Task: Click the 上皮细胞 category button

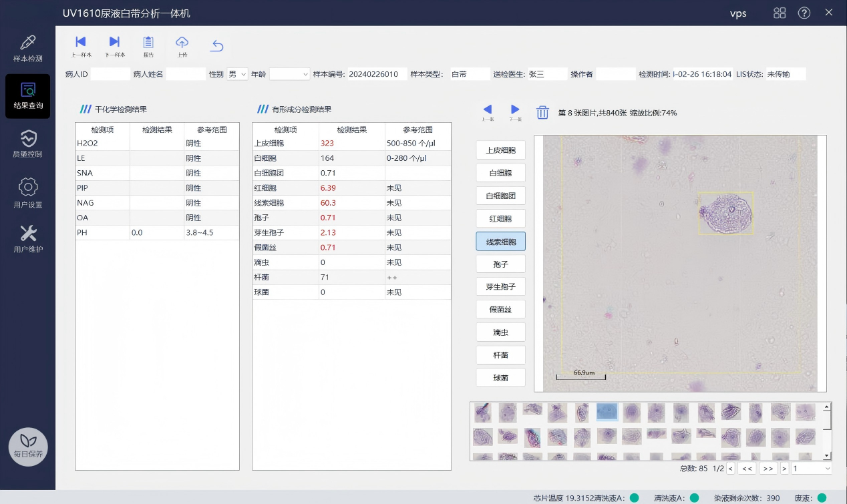Action: click(x=500, y=150)
